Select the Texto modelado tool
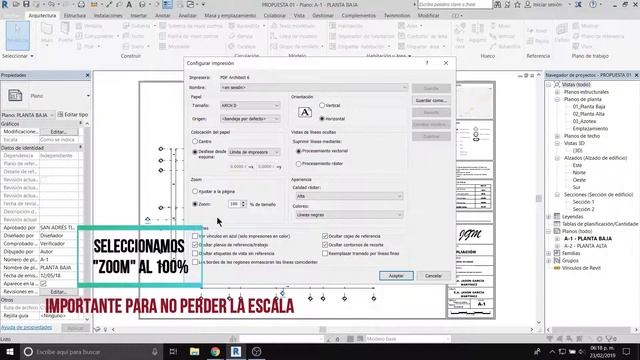 click(293, 26)
